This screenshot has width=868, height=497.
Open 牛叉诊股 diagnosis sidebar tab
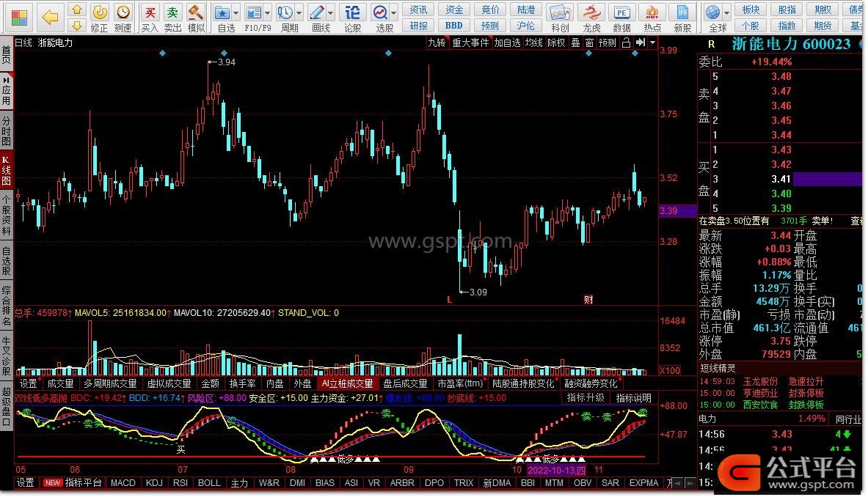pyautogui.click(x=6, y=356)
